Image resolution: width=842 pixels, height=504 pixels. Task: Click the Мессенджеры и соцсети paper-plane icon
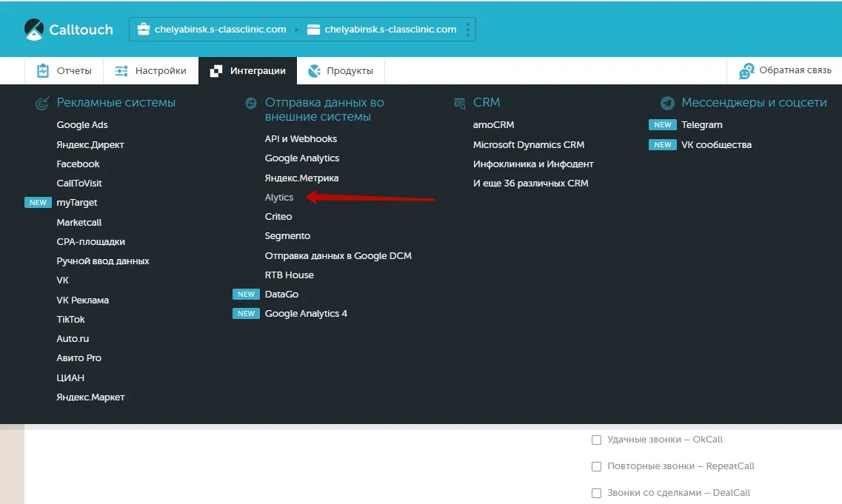(667, 103)
